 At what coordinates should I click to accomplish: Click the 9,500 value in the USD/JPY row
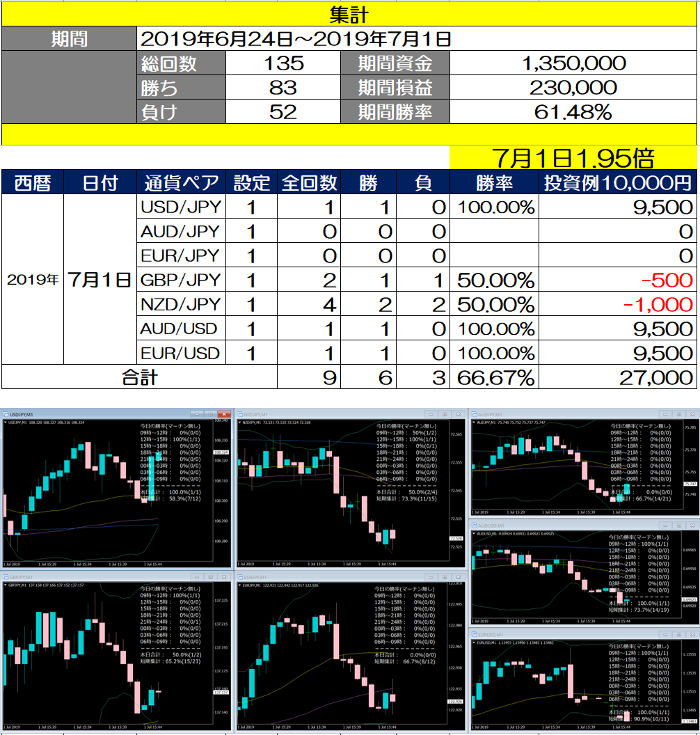(x=618, y=207)
